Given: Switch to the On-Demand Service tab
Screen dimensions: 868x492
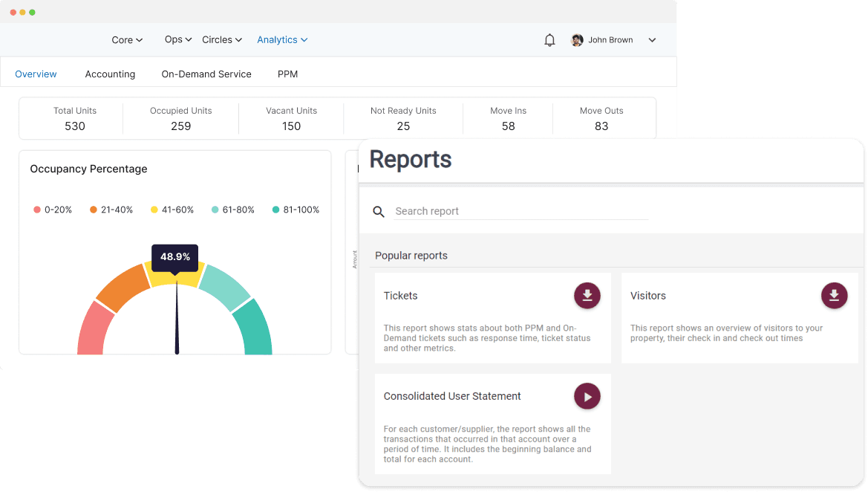Looking at the screenshot, I should 206,74.
